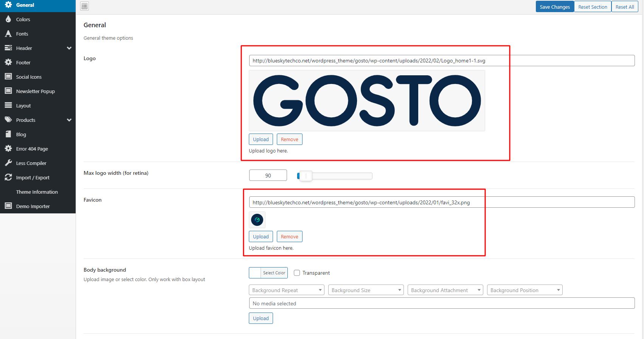Click the Fonts letter icon
This screenshot has height=339, width=644.
(8, 34)
